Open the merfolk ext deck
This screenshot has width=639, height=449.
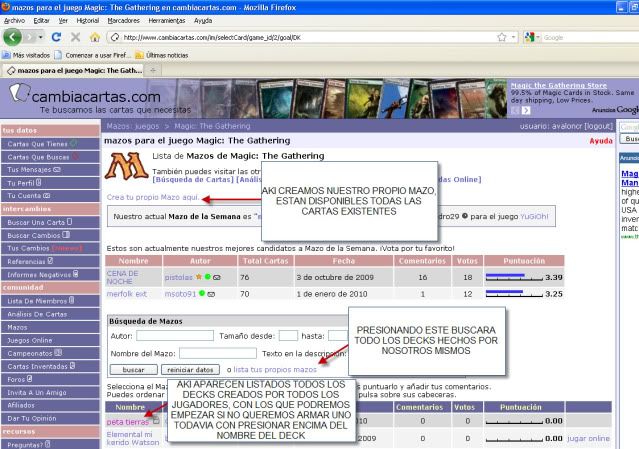(x=126, y=294)
